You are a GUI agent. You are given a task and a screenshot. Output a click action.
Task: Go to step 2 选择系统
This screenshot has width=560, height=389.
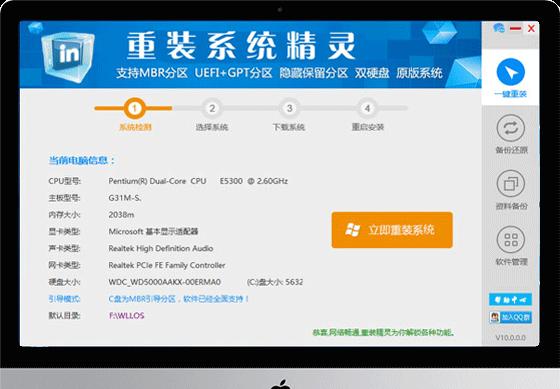pyautogui.click(x=212, y=108)
